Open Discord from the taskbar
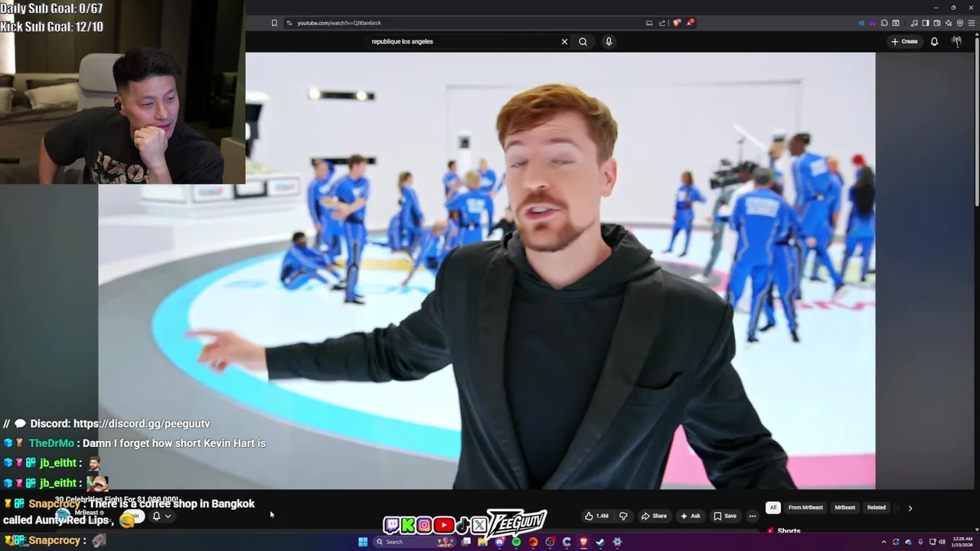The image size is (980, 551). (499, 542)
